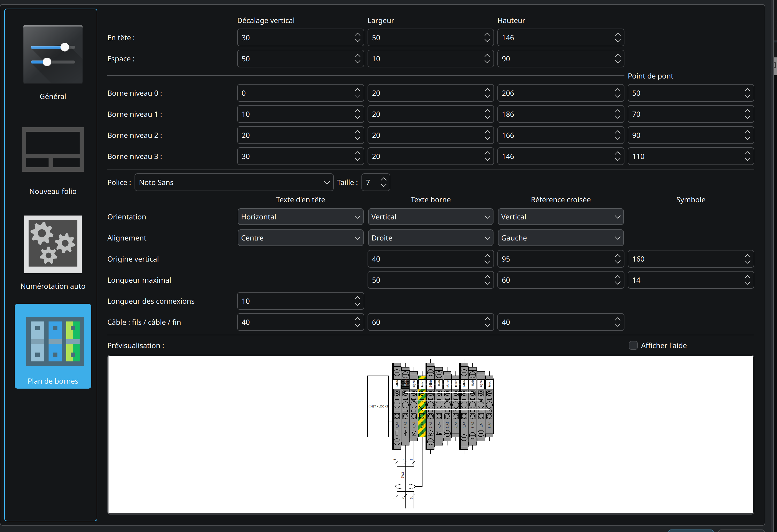Click Borne niveau 1 Largeur field

[x=430, y=114]
